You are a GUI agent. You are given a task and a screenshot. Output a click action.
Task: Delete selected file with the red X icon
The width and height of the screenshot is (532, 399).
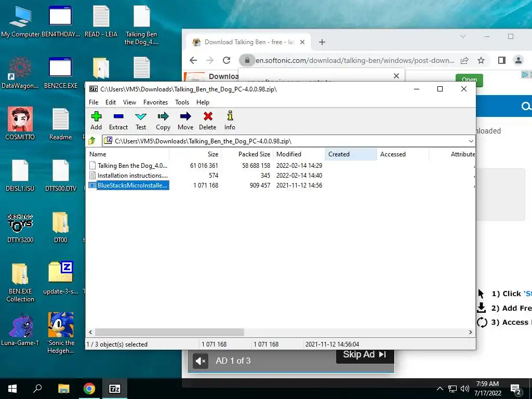click(208, 121)
